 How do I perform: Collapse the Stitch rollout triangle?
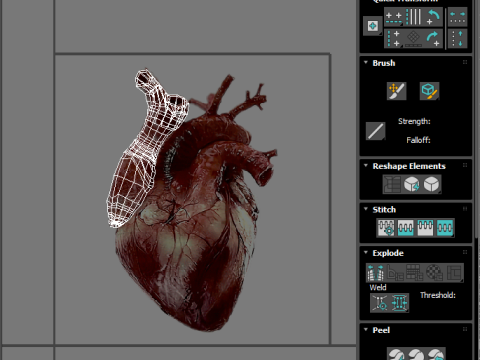[366, 209]
